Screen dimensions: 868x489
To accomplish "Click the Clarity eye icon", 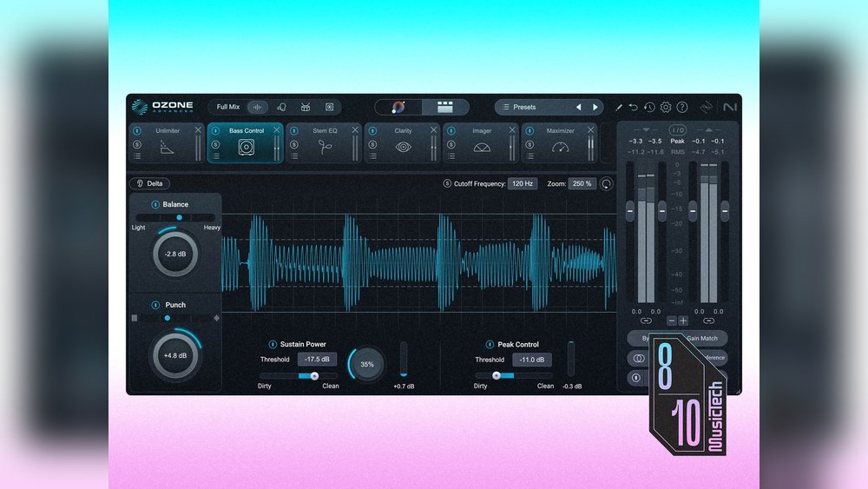I will coord(404,148).
